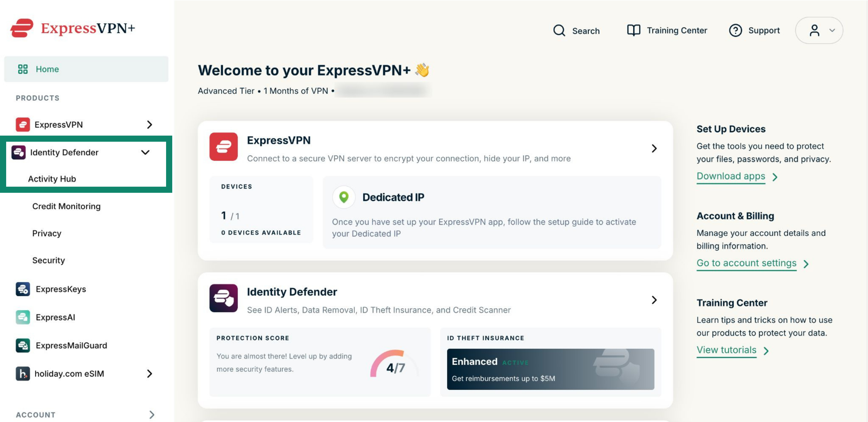Open Training Center book icon
The height and width of the screenshot is (422, 868).
click(634, 30)
